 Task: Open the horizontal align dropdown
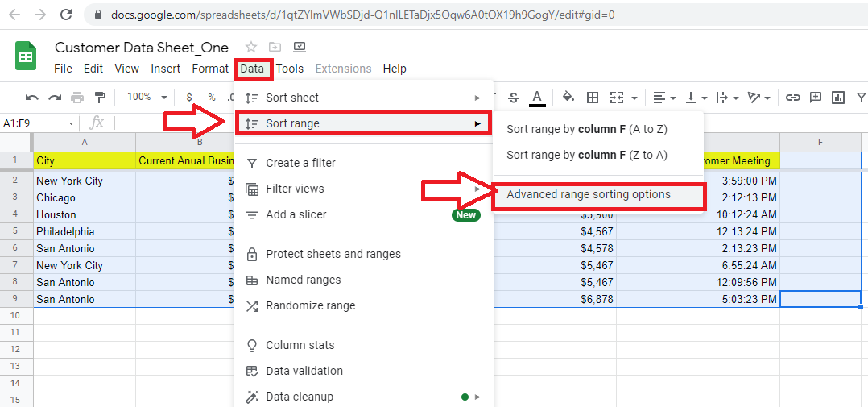click(664, 98)
